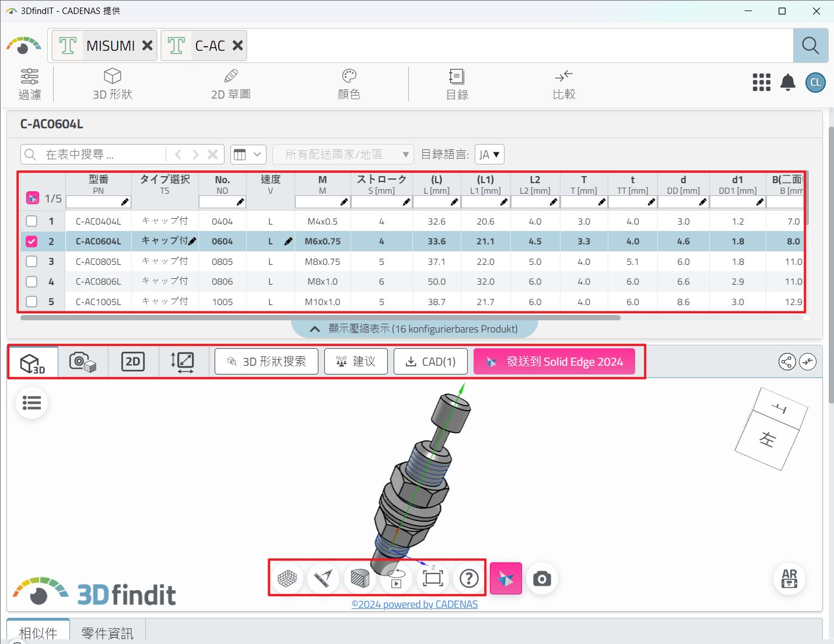Click the CAD(1) download button
The image size is (834, 644).
(431, 362)
